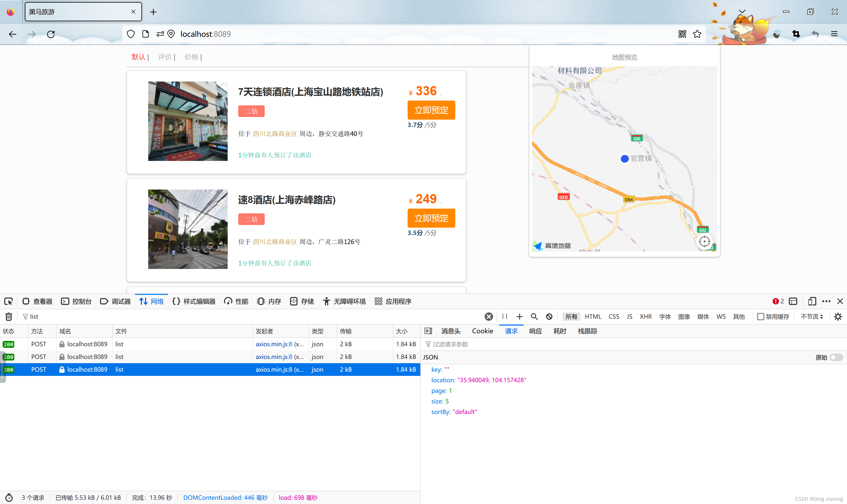Open the QR code icon in address bar

point(682,34)
